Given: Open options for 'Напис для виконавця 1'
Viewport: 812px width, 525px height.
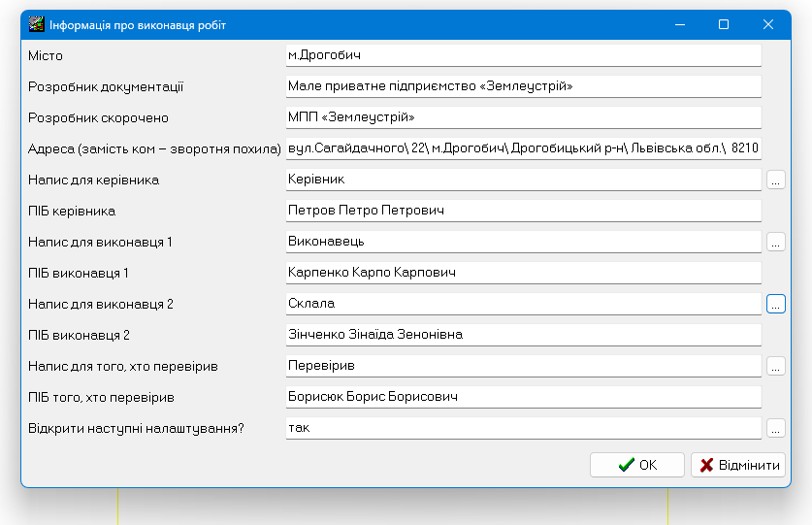Looking at the screenshot, I should click(x=775, y=242).
